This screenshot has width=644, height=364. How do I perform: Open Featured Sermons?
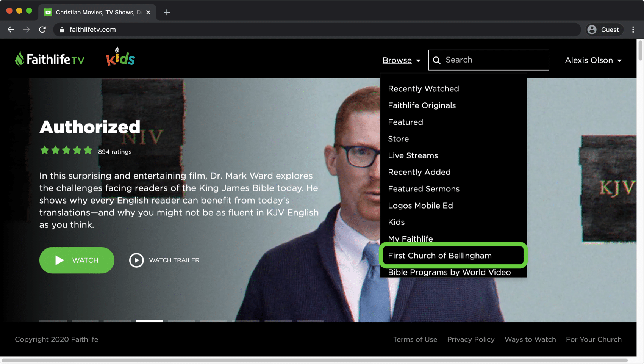424,189
